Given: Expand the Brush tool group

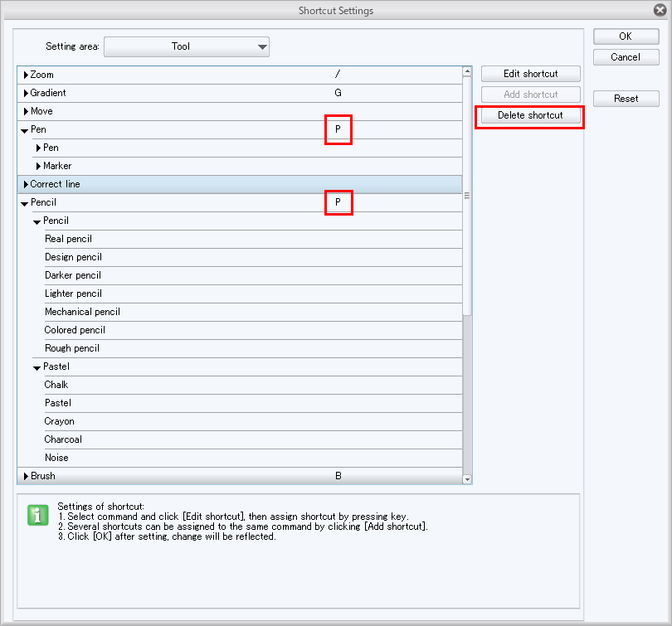Looking at the screenshot, I should pos(26,476).
